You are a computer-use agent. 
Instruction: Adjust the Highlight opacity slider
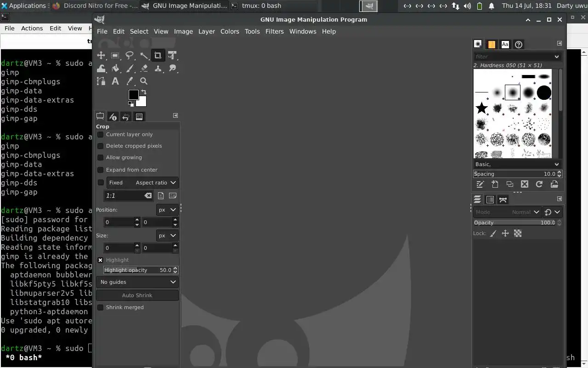pyautogui.click(x=141, y=270)
